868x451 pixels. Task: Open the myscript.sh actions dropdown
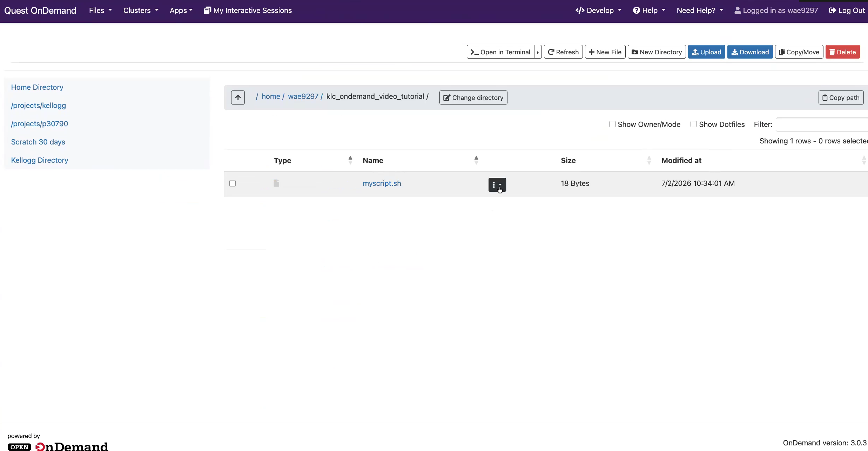tap(497, 185)
